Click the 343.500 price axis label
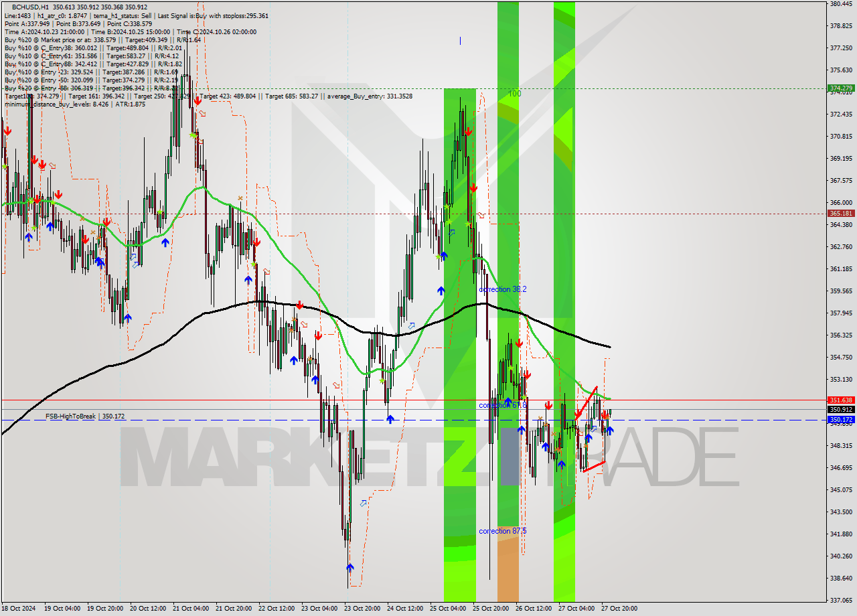Viewport: 857px width, 616px height. pos(840,512)
